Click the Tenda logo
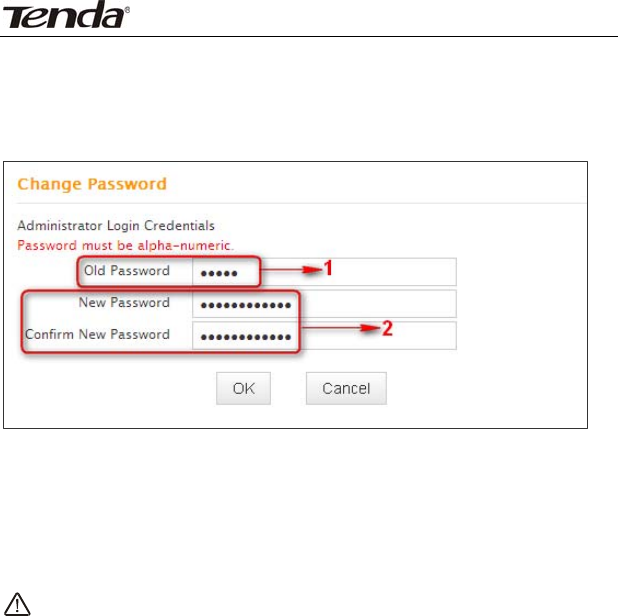This screenshot has width=618, height=616. [x=66, y=15]
